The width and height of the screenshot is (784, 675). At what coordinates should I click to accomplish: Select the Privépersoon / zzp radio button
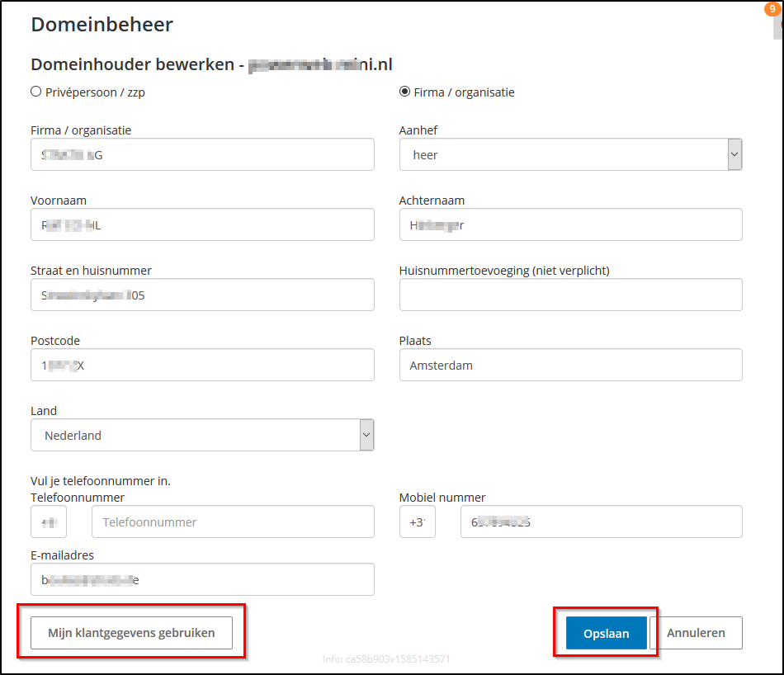35,92
